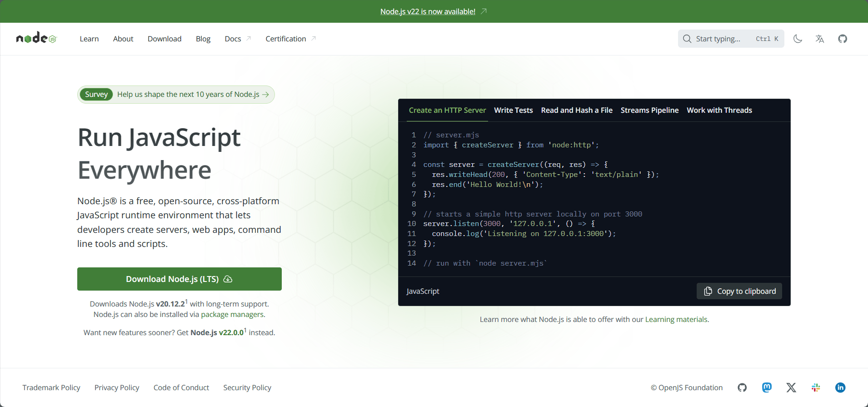Open the Slack footer icon
Image resolution: width=868 pixels, height=407 pixels.
pos(816,387)
